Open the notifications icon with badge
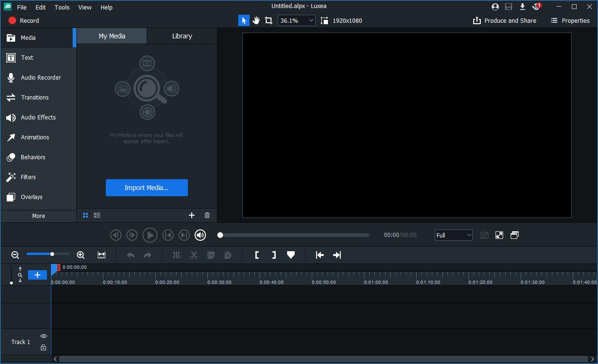Image resolution: width=598 pixels, height=364 pixels. click(536, 7)
